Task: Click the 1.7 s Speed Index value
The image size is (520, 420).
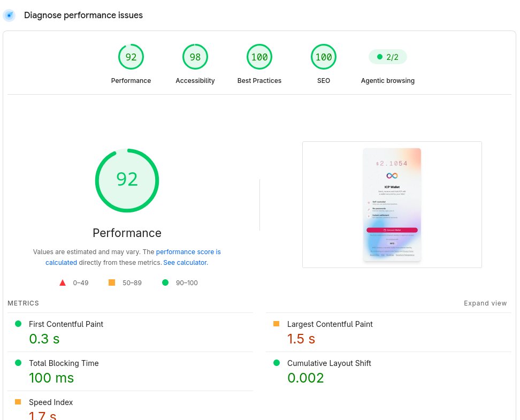Action: tap(42, 415)
